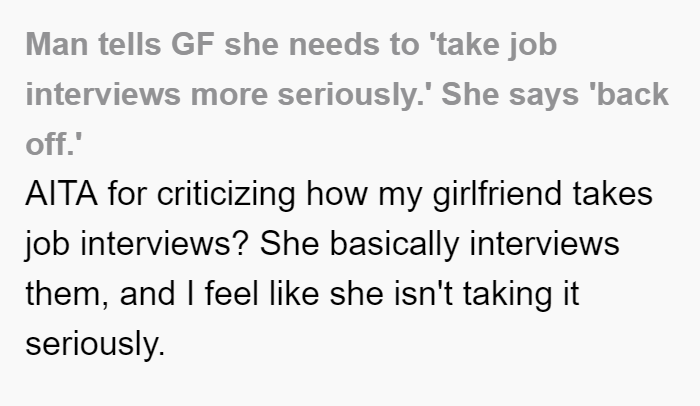The width and height of the screenshot is (700, 406).
Task: Click the phrase 'back' in the headline
Action: click(629, 94)
